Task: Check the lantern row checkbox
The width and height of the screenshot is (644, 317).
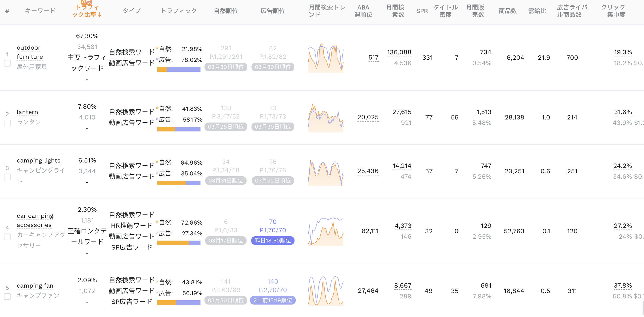Action: 7,123
